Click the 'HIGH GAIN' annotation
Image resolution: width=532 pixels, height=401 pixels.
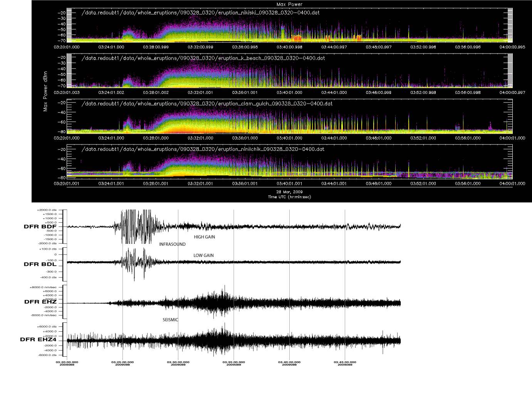(x=205, y=237)
